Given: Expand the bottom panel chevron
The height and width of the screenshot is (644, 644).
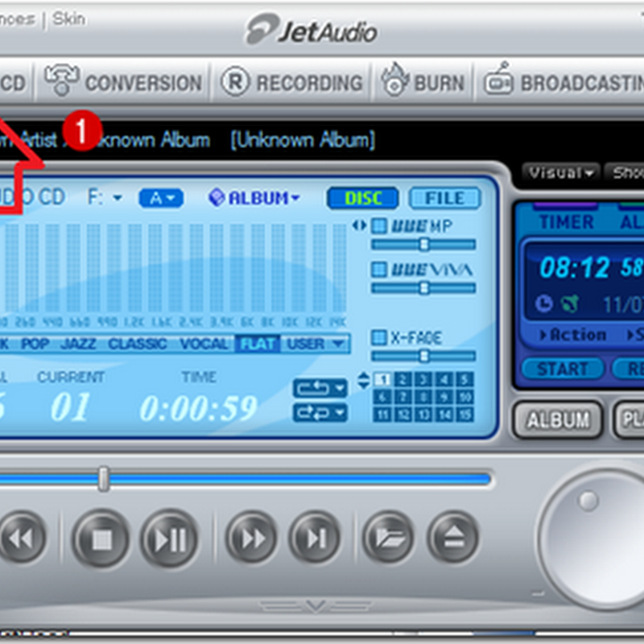Looking at the screenshot, I should 316,606.
